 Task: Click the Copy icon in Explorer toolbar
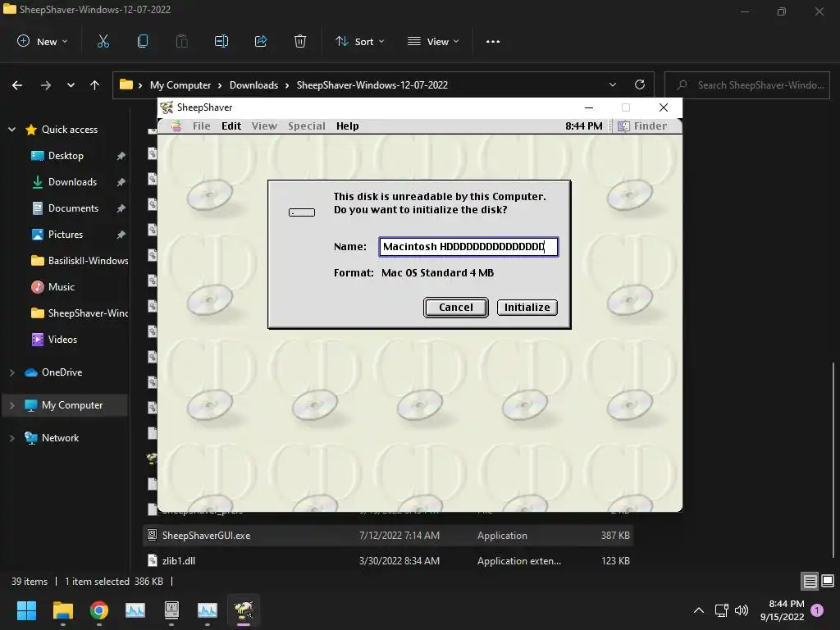(x=143, y=41)
